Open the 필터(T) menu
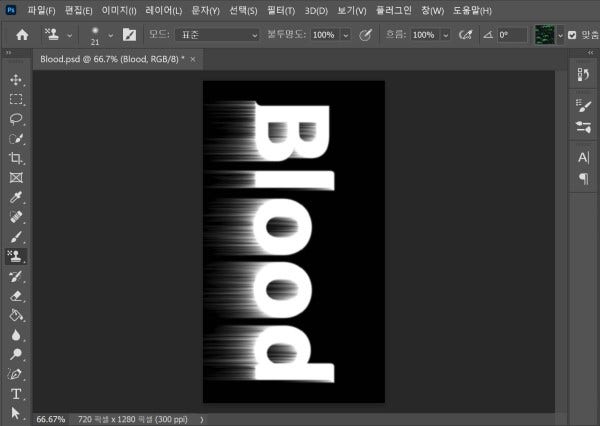The image size is (600, 426). coord(281,10)
